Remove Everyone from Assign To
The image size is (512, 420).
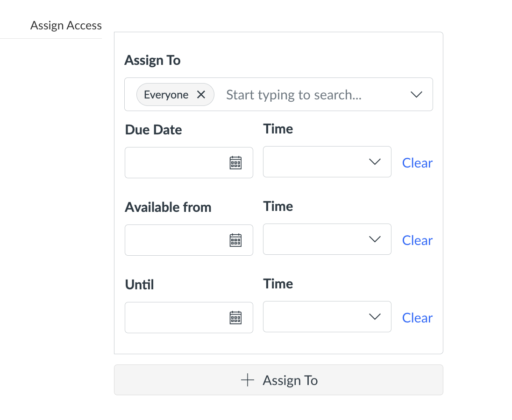(201, 94)
